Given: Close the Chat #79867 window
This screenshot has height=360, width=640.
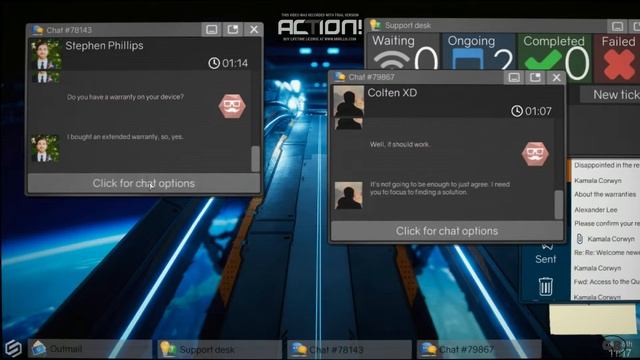Looking at the screenshot, I should coord(556,78).
